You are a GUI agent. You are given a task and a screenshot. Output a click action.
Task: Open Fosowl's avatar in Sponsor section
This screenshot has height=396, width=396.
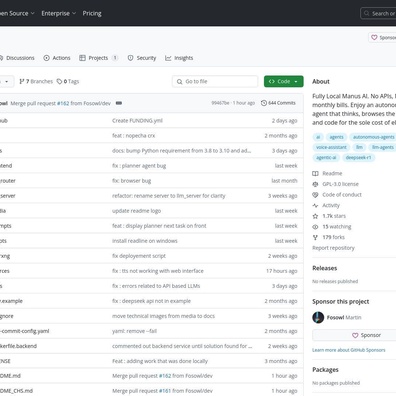pos(318,317)
